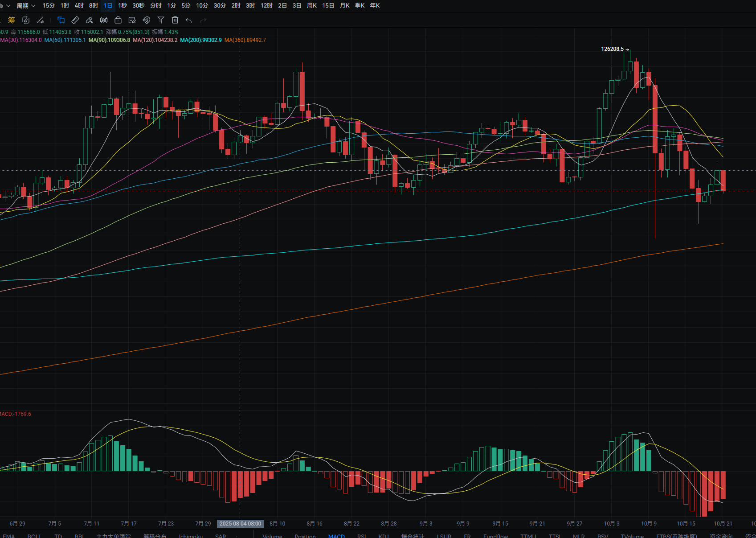Click the candlestick chart style icon

[x=104, y=20]
